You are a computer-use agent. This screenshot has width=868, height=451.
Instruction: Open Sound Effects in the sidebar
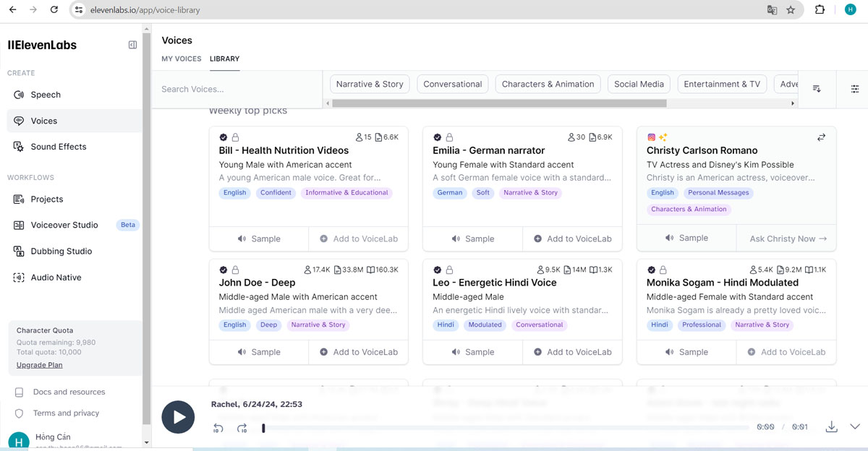59,147
